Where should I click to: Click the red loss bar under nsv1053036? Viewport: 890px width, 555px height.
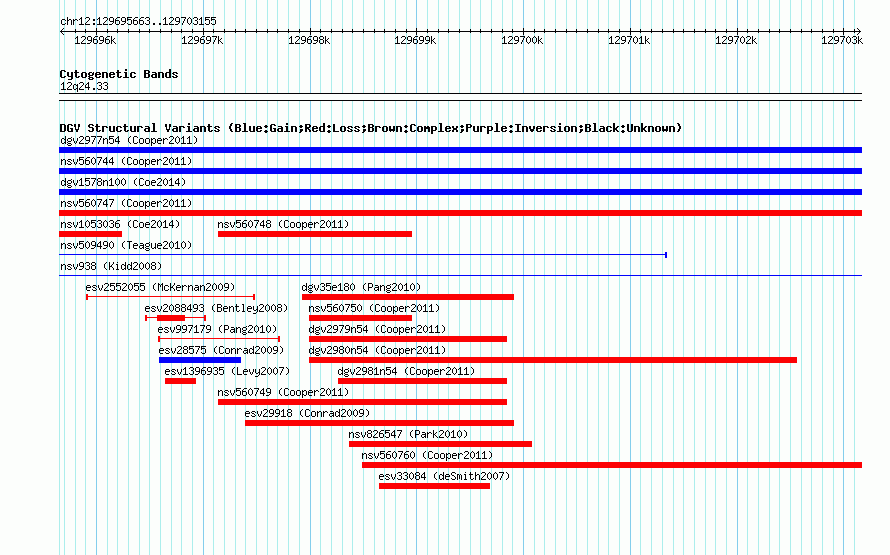(91, 234)
